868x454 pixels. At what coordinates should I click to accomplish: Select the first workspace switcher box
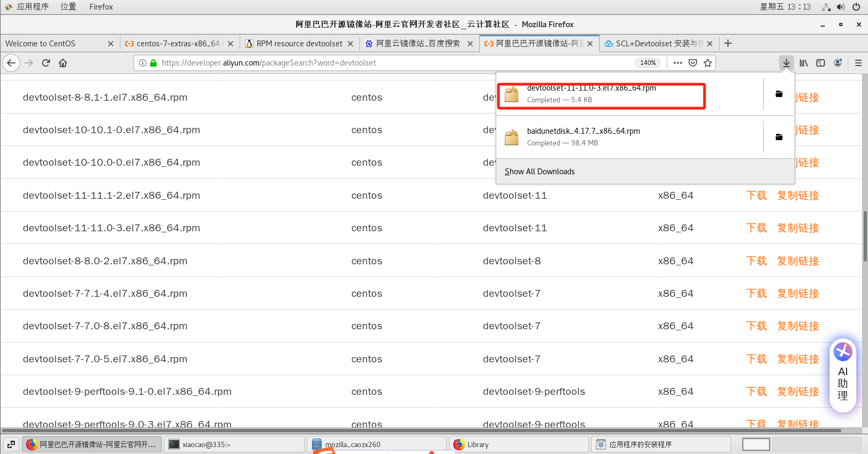point(756,444)
